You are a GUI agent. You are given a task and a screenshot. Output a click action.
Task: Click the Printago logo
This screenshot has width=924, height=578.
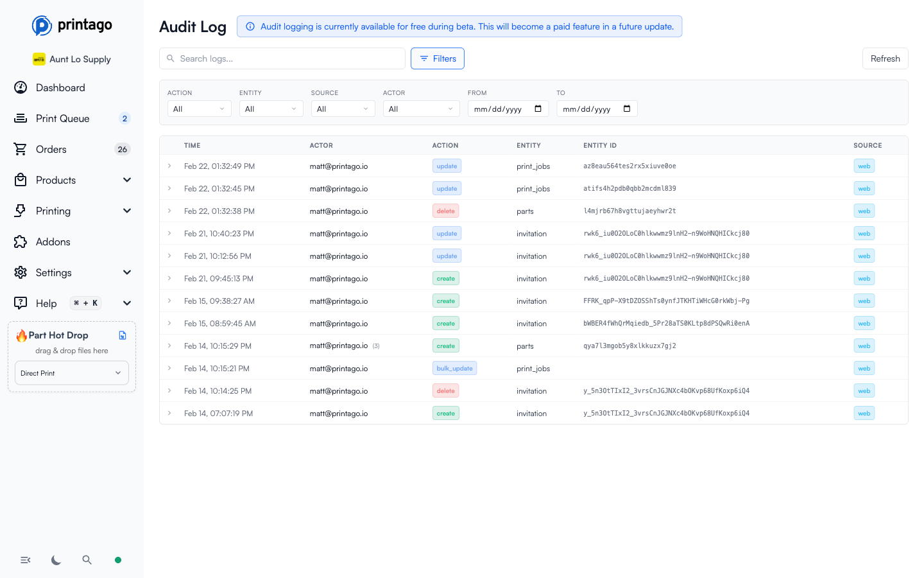tap(71, 25)
